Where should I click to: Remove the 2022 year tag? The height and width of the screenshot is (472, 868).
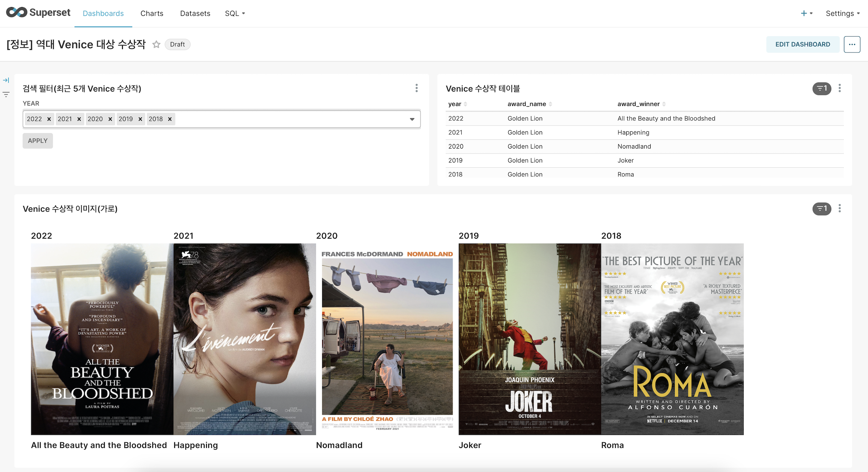(x=49, y=119)
